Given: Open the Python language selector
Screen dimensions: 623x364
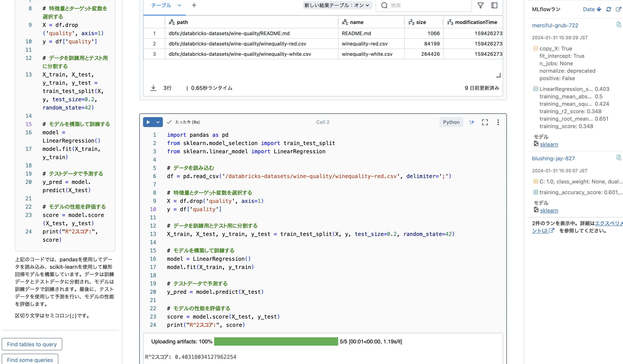Looking at the screenshot, I should [x=451, y=122].
